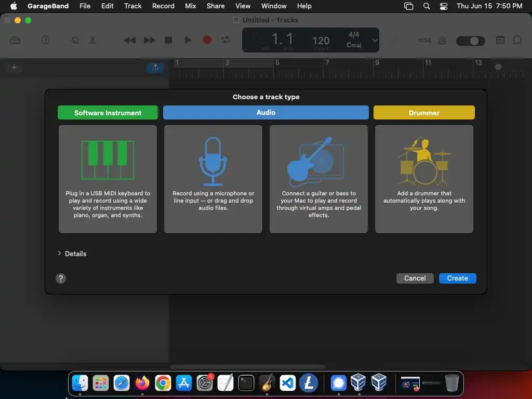Toggle the Count-in 1234 button
The image size is (532, 399).
pos(425,40)
